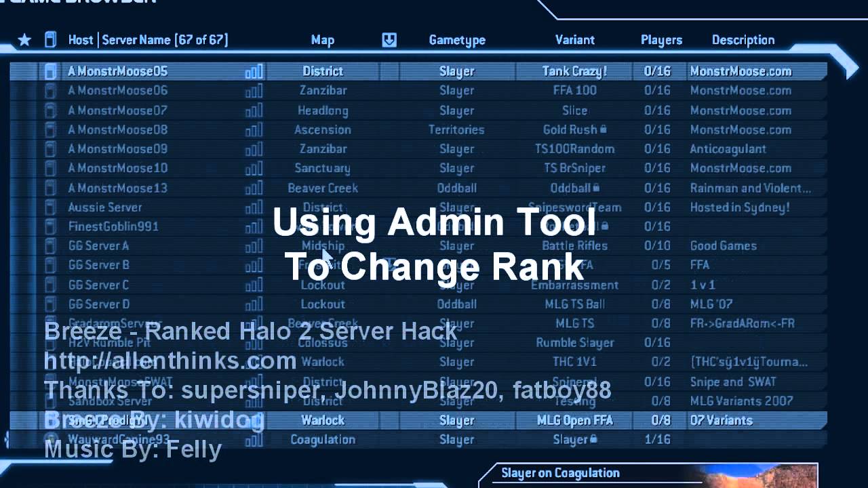Click signal bars of GG Server A
Image resolution: width=868 pixels, height=488 pixels.
[254, 246]
